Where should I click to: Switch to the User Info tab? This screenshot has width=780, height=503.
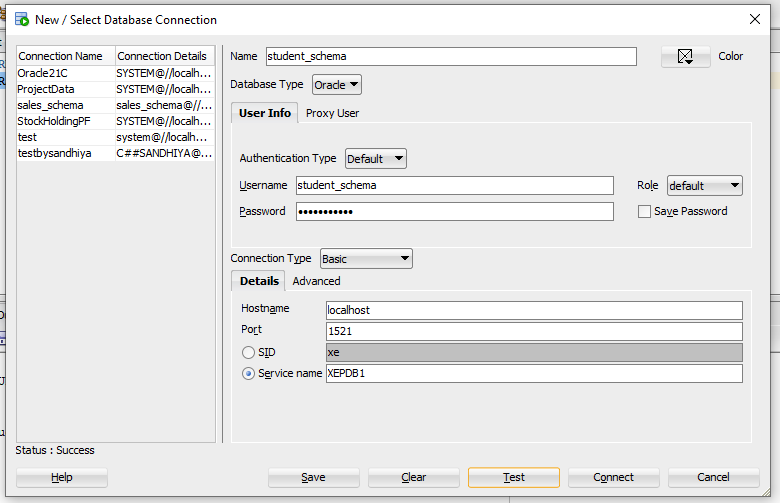point(265,113)
